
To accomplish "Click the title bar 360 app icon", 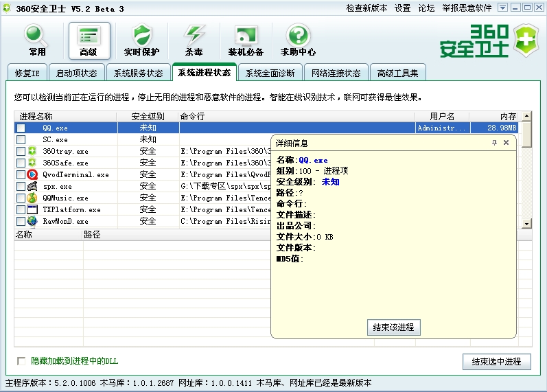I will coord(7,8).
